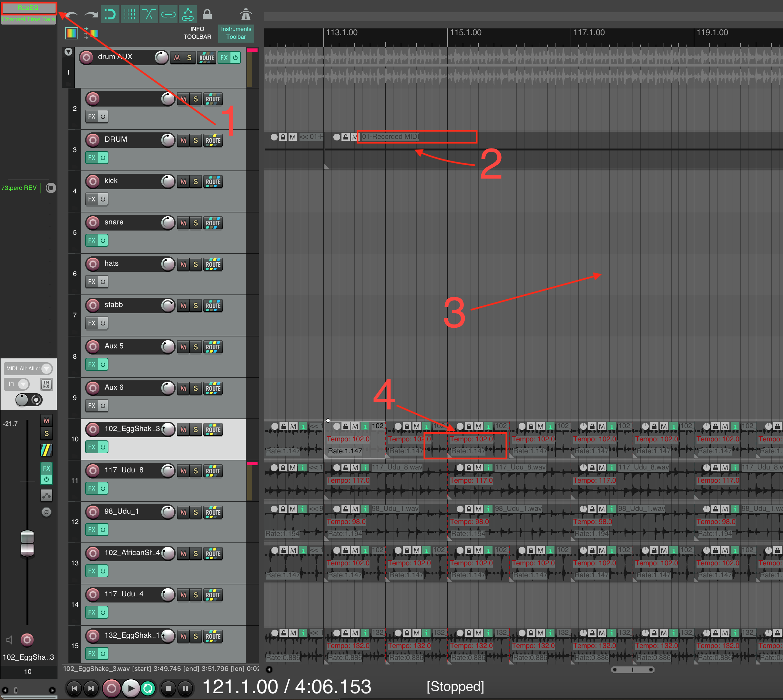The height and width of the screenshot is (700, 783).
Task: Click the -21.7 volume readout
Action: coord(10,424)
